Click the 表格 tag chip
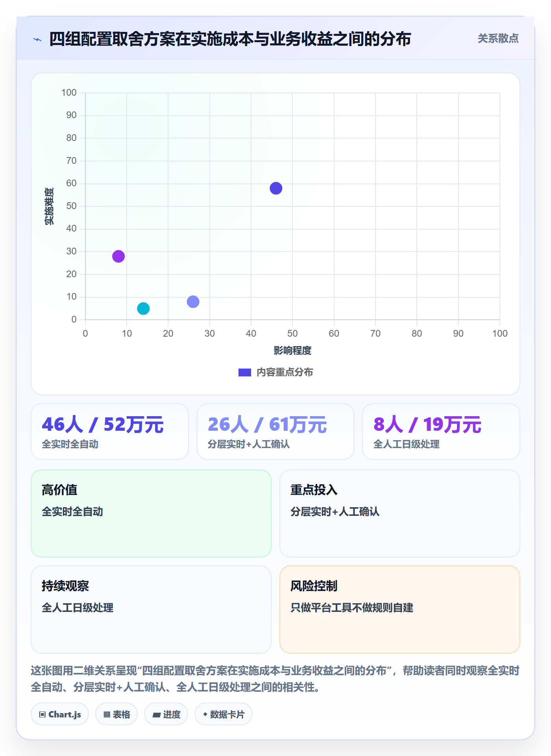Viewport: 551px width, 756px height. point(116,714)
